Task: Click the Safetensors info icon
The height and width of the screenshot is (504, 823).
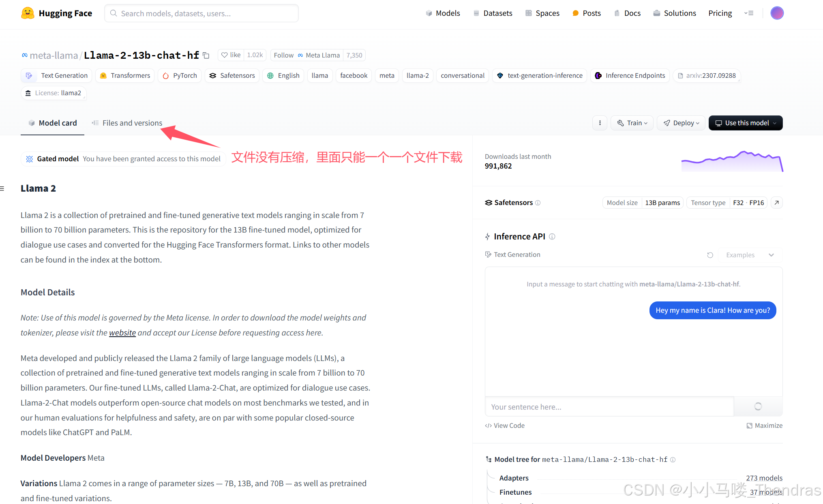Action: [x=538, y=203]
